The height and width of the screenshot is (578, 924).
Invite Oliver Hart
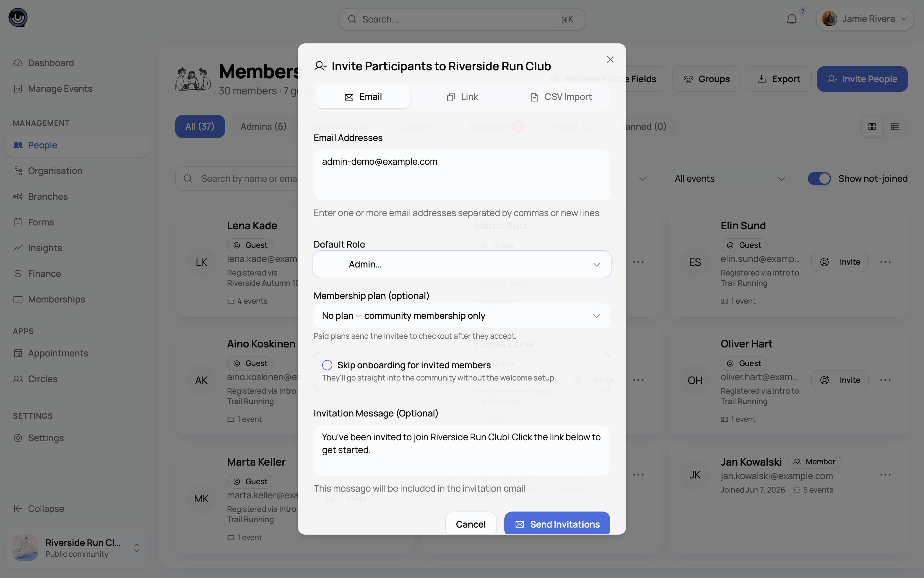click(x=840, y=380)
